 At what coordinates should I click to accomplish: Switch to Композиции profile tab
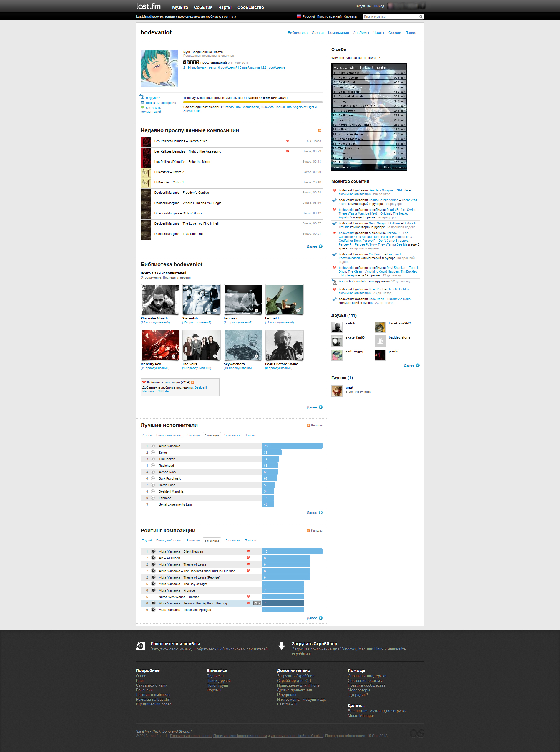(338, 33)
